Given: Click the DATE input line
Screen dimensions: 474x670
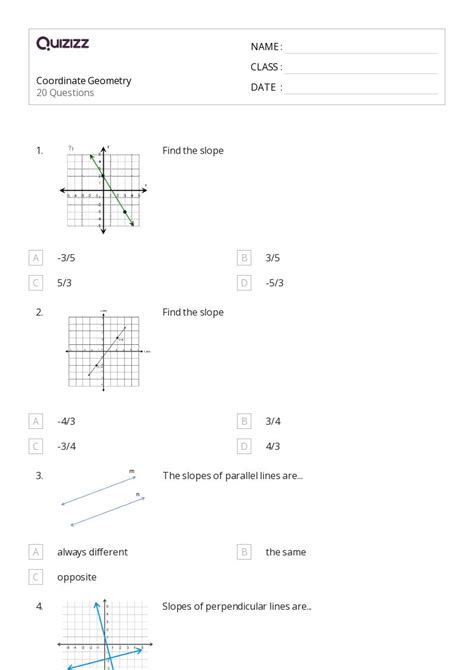Looking at the screenshot, I should click(361, 88).
